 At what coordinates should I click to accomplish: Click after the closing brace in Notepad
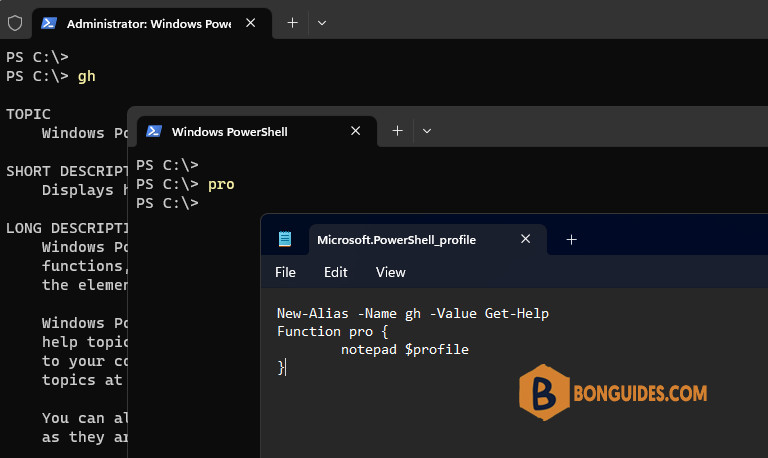coord(285,367)
